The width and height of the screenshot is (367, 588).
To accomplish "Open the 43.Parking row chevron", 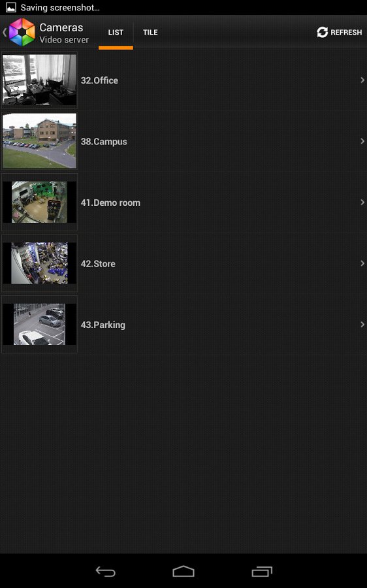I will coord(362,324).
